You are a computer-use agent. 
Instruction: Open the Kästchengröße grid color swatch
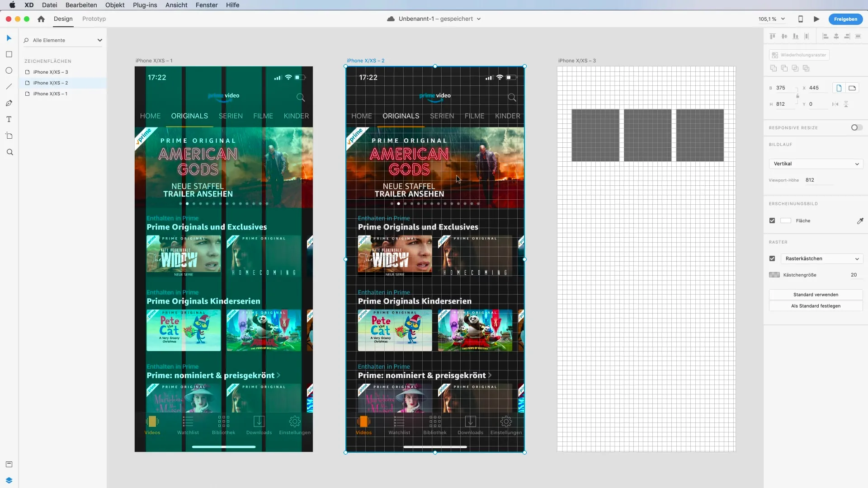[774, 275]
